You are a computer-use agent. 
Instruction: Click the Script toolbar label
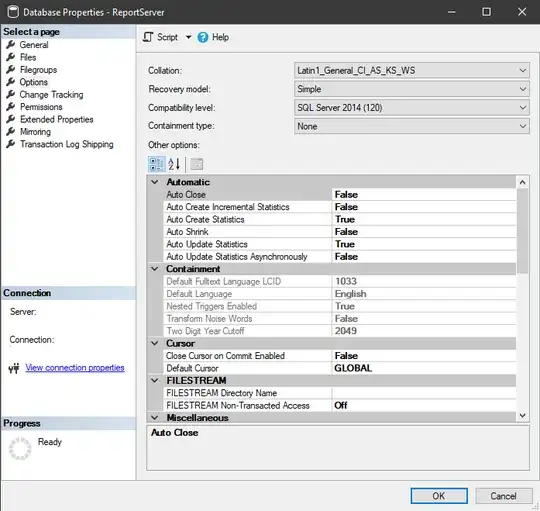[167, 37]
